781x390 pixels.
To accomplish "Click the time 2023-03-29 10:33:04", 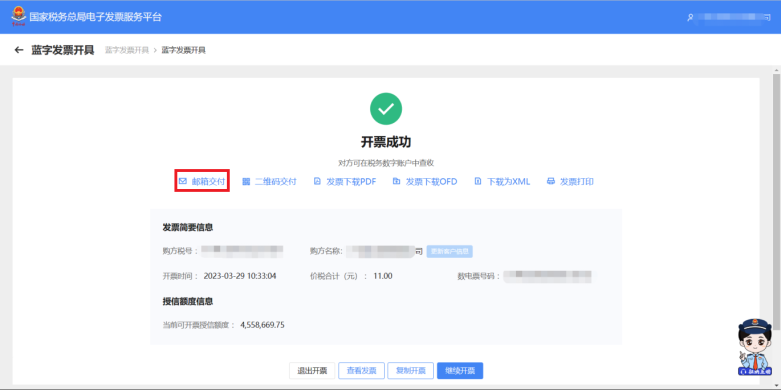I will pos(240,276).
